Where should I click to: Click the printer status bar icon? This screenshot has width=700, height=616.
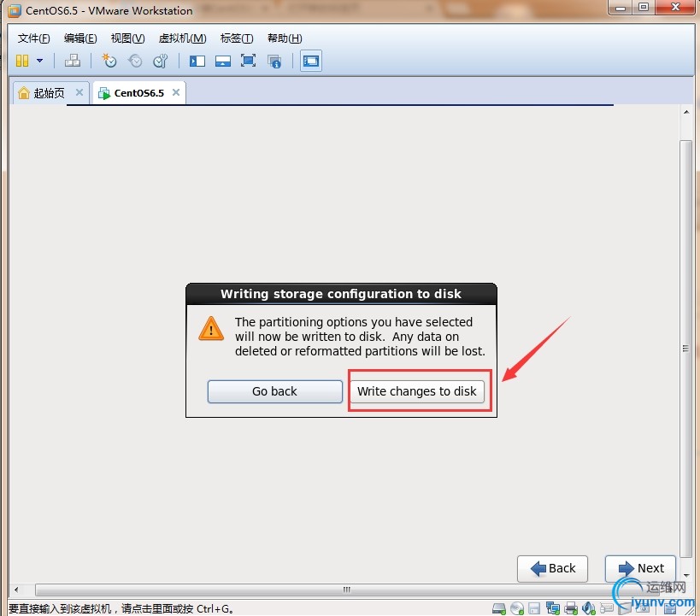click(x=571, y=608)
